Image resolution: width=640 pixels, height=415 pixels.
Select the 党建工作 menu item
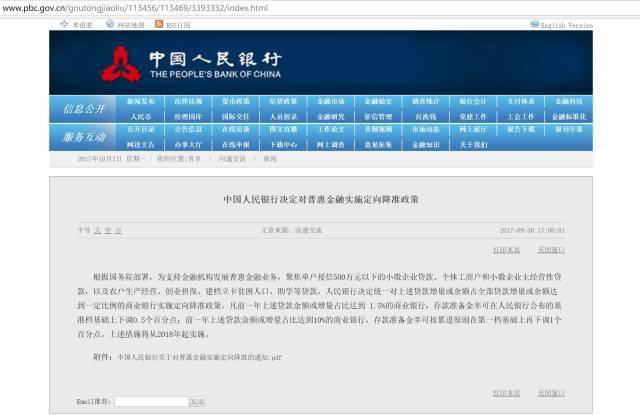click(473, 117)
